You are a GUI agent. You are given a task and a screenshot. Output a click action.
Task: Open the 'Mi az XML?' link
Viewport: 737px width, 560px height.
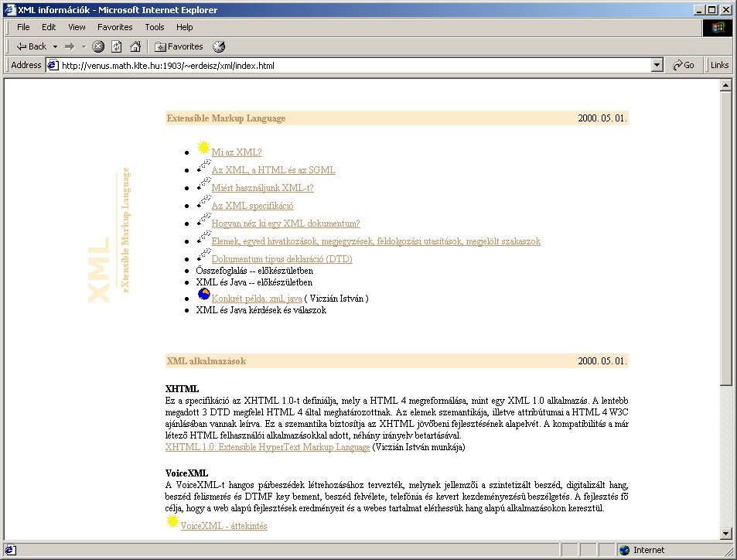(x=237, y=152)
